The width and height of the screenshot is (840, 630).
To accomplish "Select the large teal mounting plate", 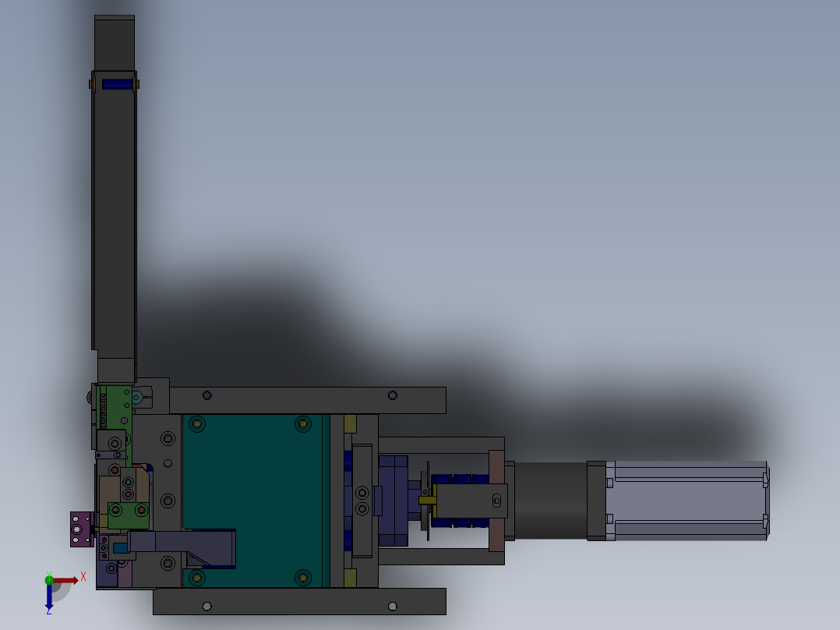I will (x=256, y=501).
